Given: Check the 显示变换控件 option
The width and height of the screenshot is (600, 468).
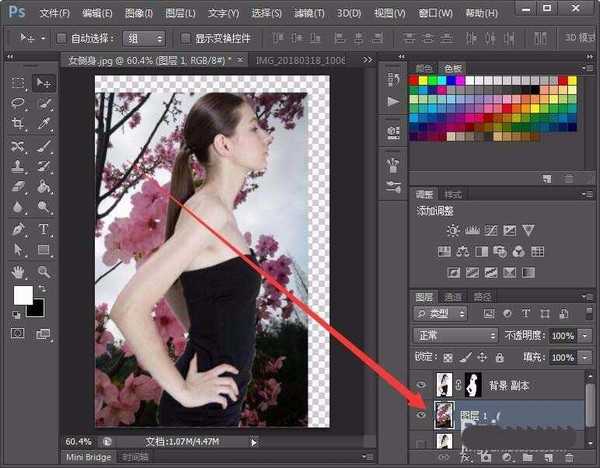Looking at the screenshot, I should click(185, 38).
